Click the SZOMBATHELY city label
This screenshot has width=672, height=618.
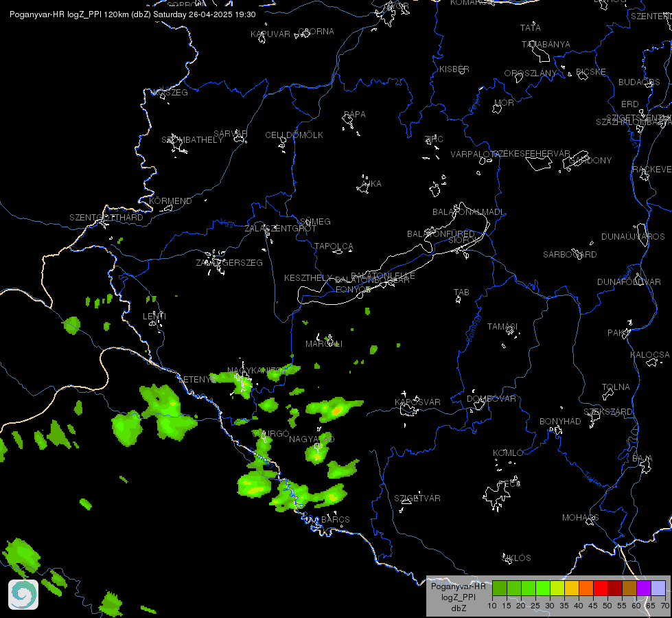pos(192,140)
